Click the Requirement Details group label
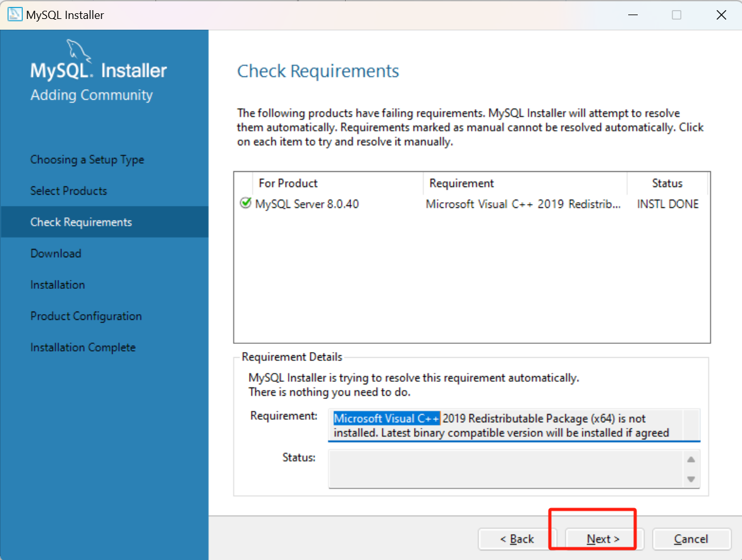Screen dimensions: 742x560 [x=292, y=356]
